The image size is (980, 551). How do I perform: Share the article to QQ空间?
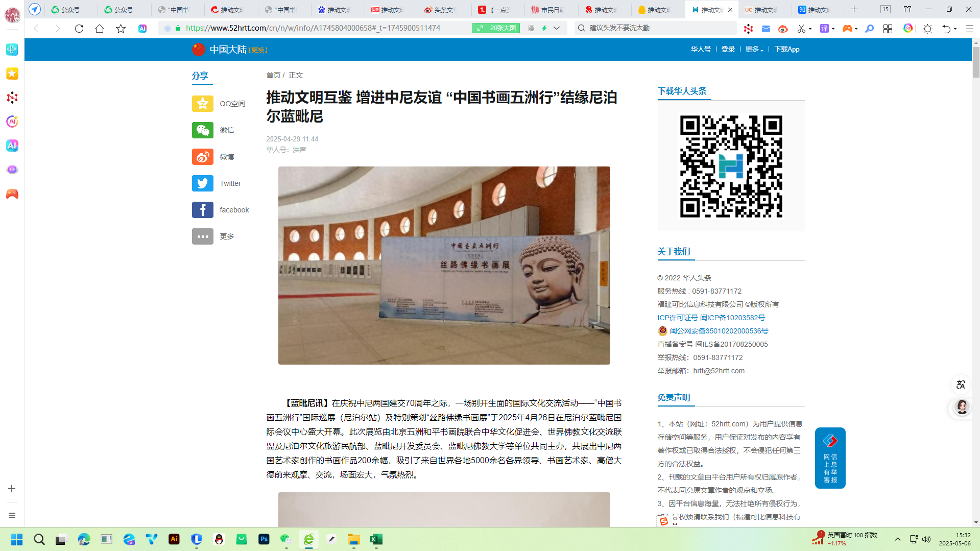(x=203, y=104)
